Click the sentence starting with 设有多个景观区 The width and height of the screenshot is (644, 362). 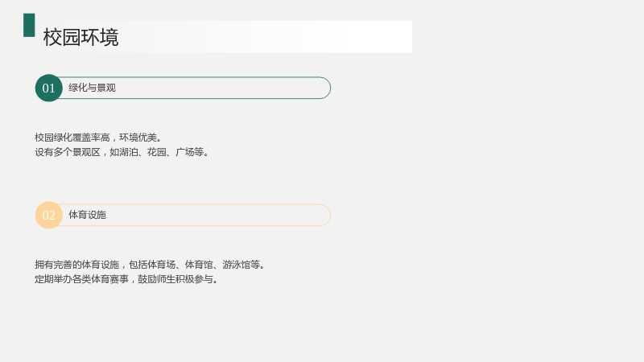(x=122, y=152)
